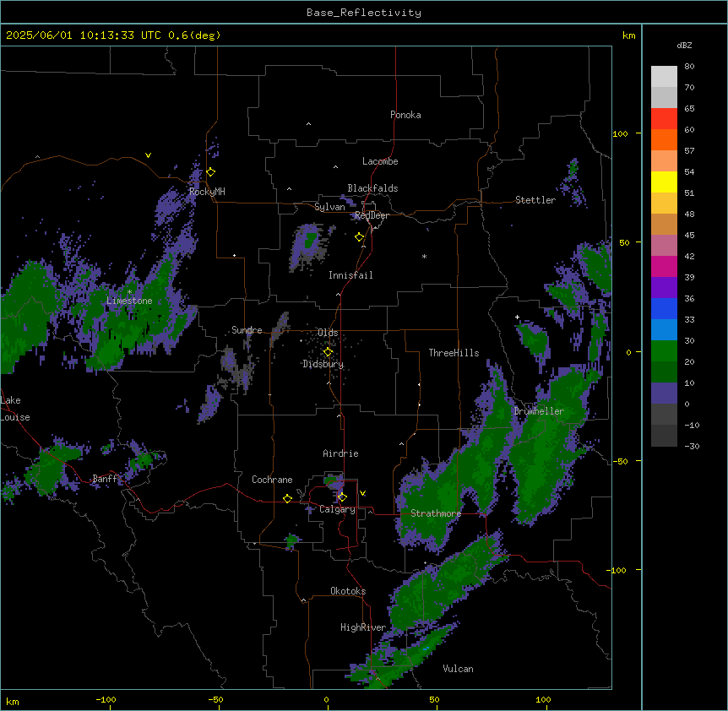Click the yellow diamond marker below Cochrane

pyautogui.click(x=287, y=498)
